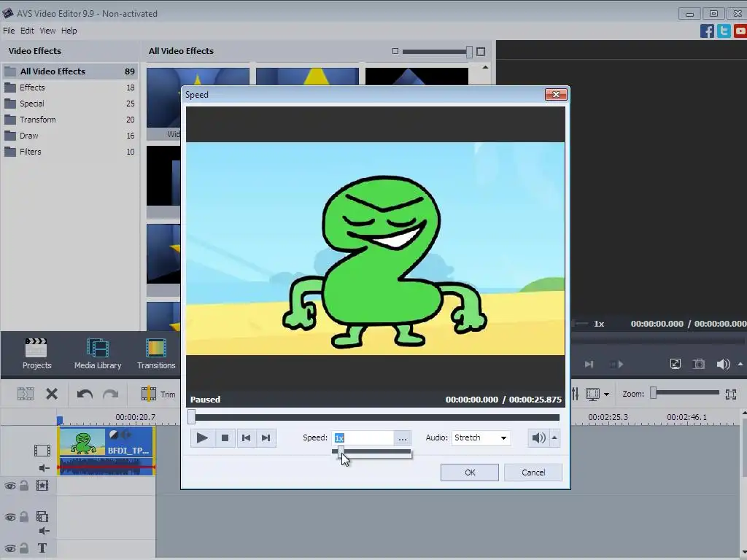Expand volume arrow beside speaker in Speed dialog
This screenshot has width=747, height=560.
pos(554,437)
